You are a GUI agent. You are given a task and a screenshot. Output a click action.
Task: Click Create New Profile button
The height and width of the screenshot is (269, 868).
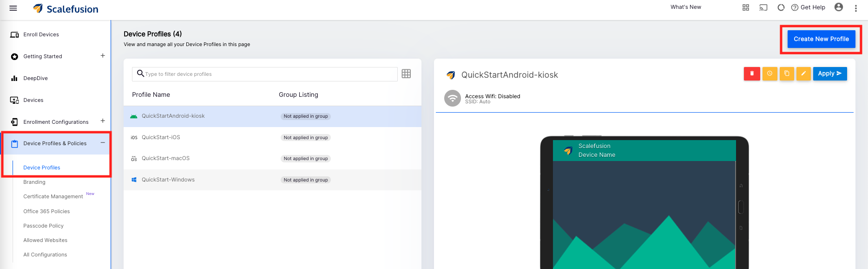point(821,39)
